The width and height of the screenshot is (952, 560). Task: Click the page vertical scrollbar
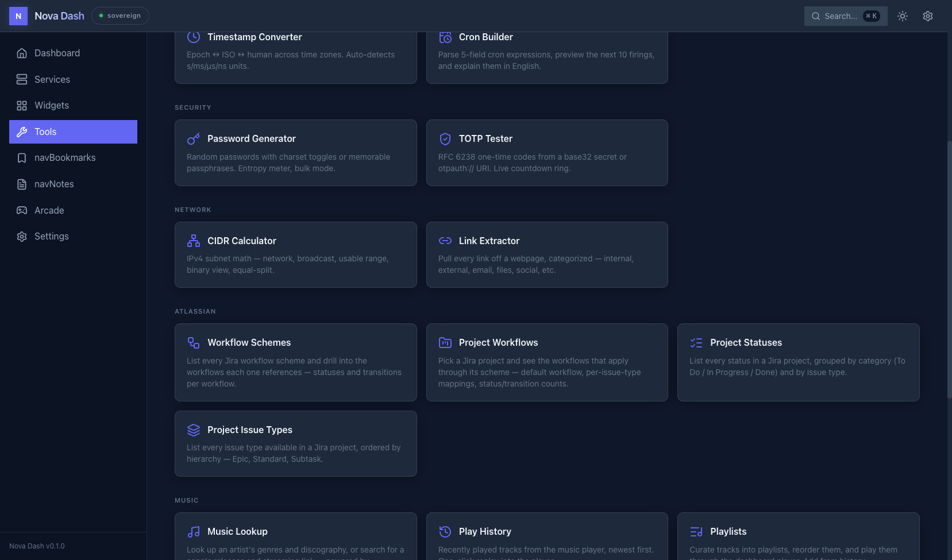point(949,269)
